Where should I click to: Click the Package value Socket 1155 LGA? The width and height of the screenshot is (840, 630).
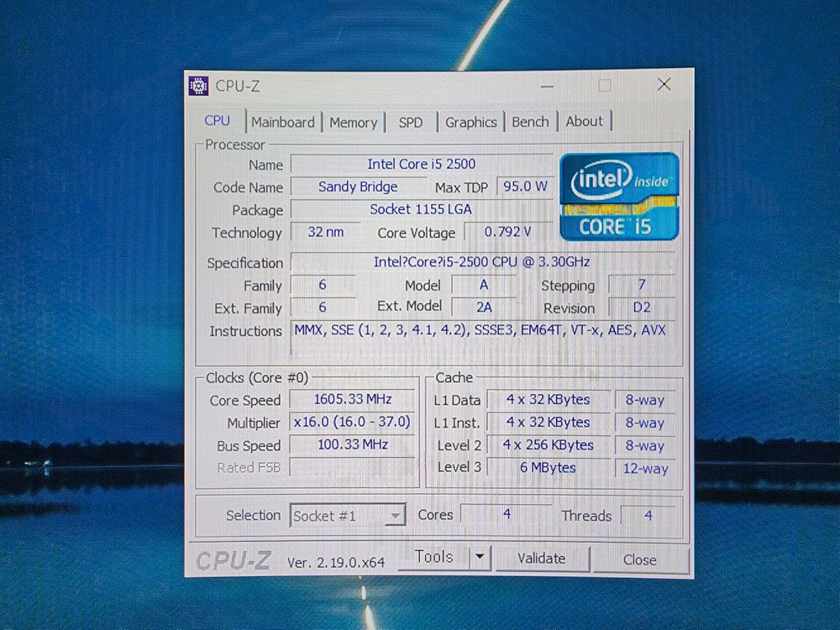421,209
